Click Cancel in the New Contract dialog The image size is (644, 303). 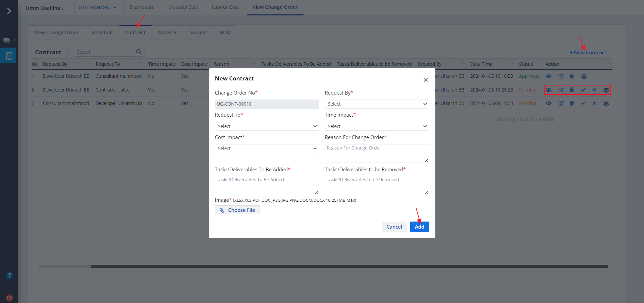tap(394, 227)
